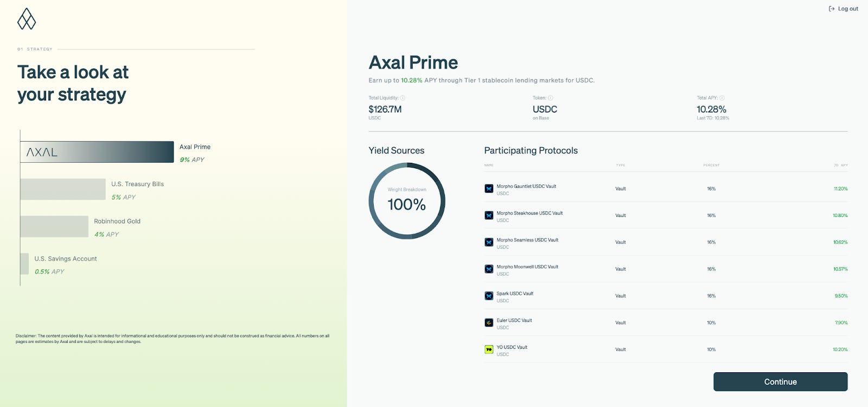Select the Morpho Steakhouse USDC Vault name
Image resolution: width=868 pixels, height=407 pixels.
coord(529,213)
